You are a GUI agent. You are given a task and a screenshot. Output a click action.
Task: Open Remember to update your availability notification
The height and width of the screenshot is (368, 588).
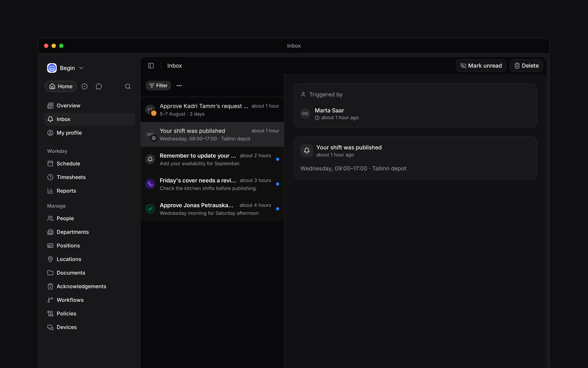212,159
